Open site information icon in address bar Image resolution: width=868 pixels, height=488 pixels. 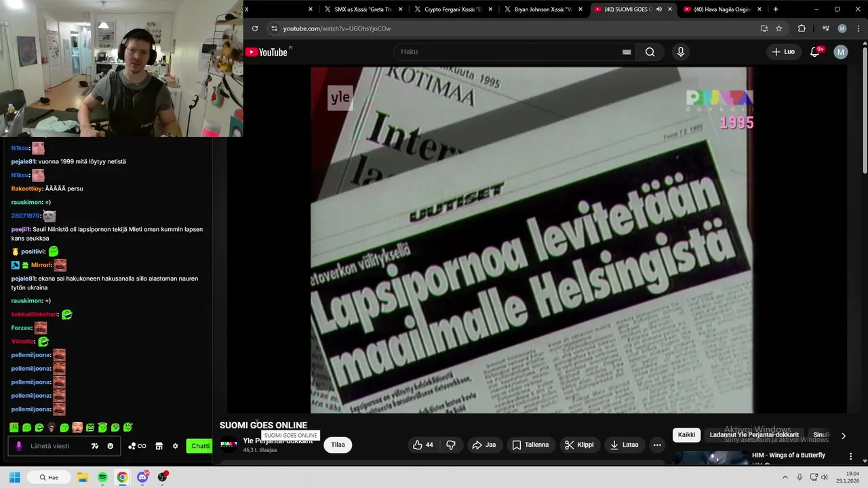click(274, 28)
